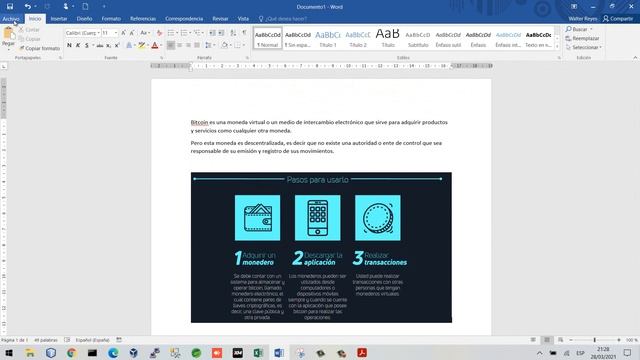
Task: Justify paragraph text
Action: pyautogui.click(x=197, y=45)
